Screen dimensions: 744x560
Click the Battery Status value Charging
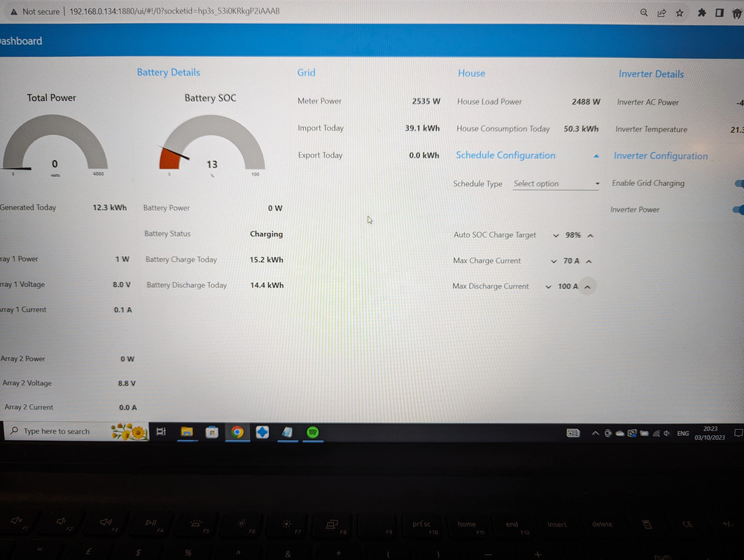pos(266,234)
